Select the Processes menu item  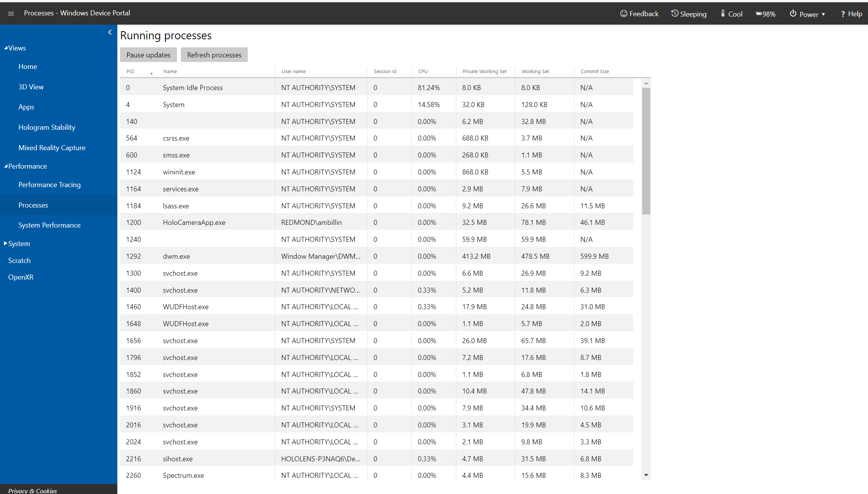coord(33,204)
